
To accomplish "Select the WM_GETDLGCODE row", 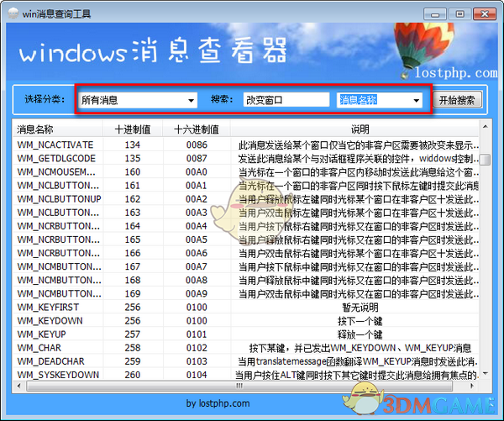I will [x=246, y=158].
